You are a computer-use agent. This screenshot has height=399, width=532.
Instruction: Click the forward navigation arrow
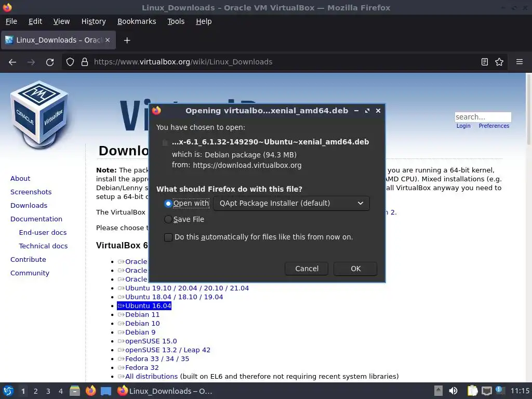tap(31, 62)
